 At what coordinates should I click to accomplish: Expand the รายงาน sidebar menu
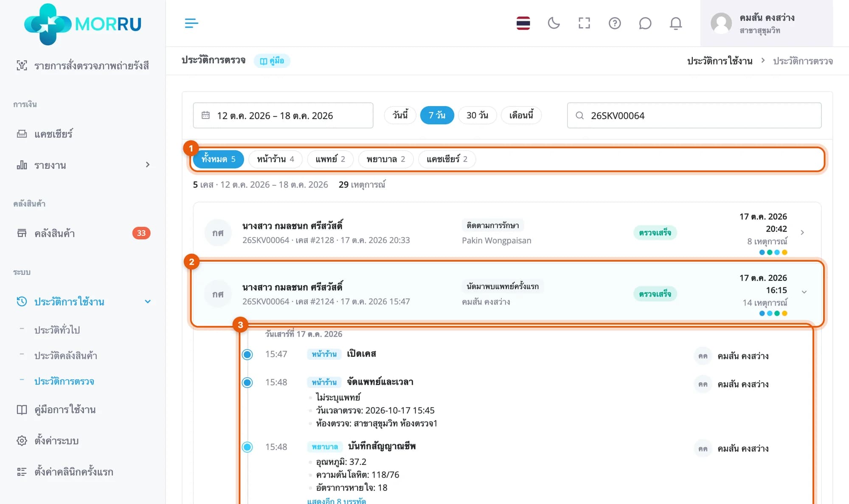[x=83, y=165]
